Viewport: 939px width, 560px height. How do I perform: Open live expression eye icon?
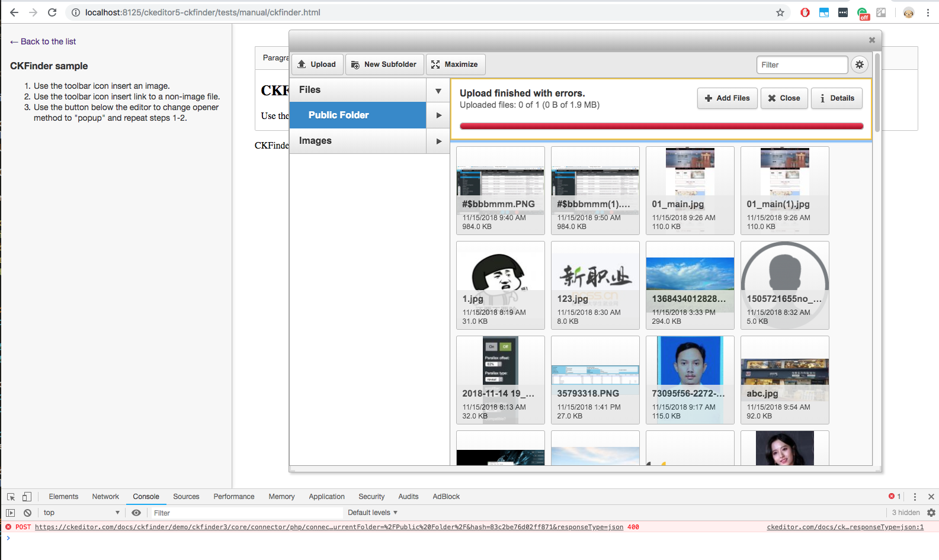point(136,513)
